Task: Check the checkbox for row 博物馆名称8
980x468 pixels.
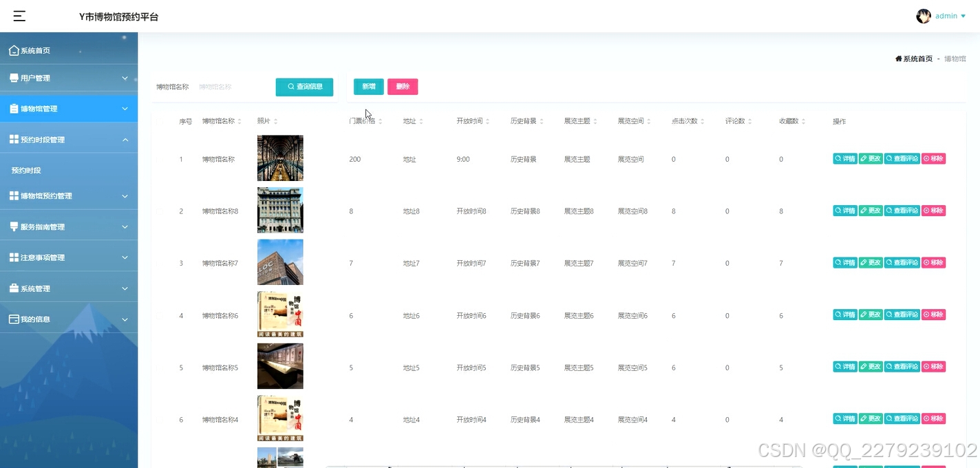Action: tap(160, 211)
